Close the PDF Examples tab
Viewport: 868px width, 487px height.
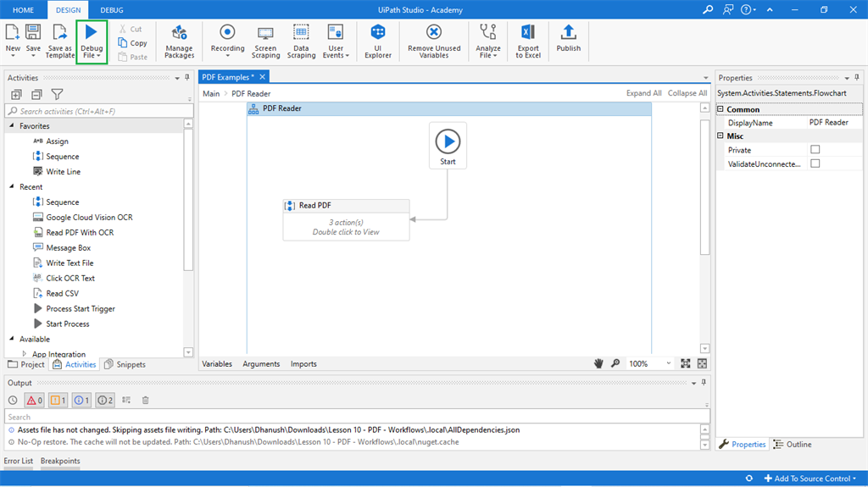pyautogui.click(x=263, y=77)
